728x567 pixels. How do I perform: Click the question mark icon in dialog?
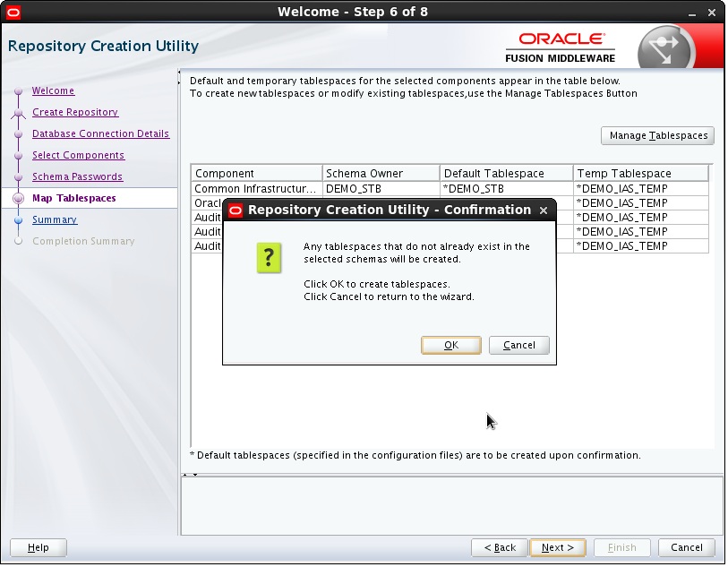coord(270,258)
